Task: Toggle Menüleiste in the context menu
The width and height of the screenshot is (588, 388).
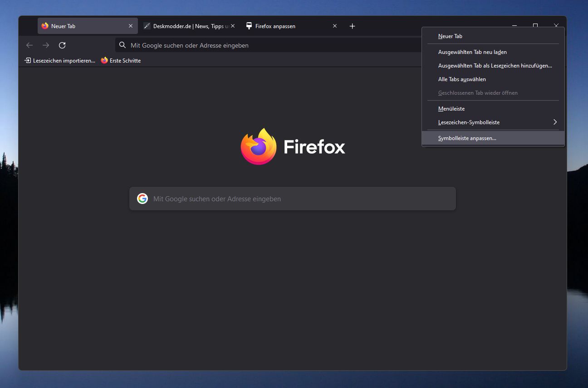Action: click(451, 109)
